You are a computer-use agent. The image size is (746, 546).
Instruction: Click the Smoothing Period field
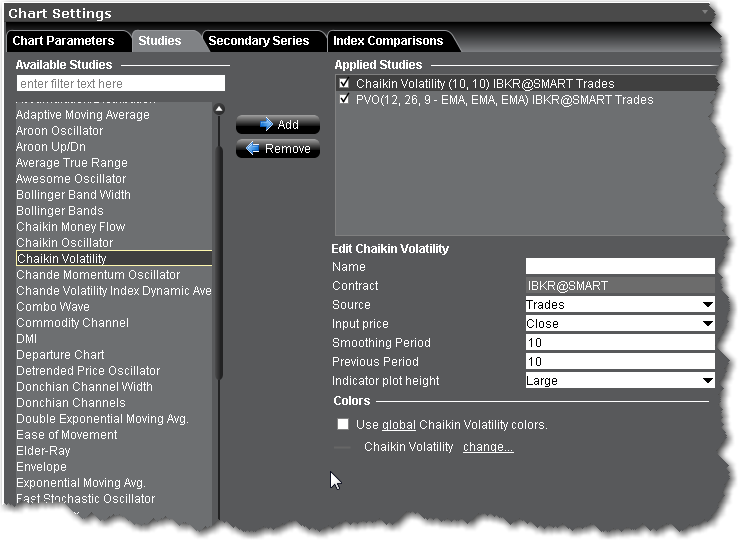(620, 343)
